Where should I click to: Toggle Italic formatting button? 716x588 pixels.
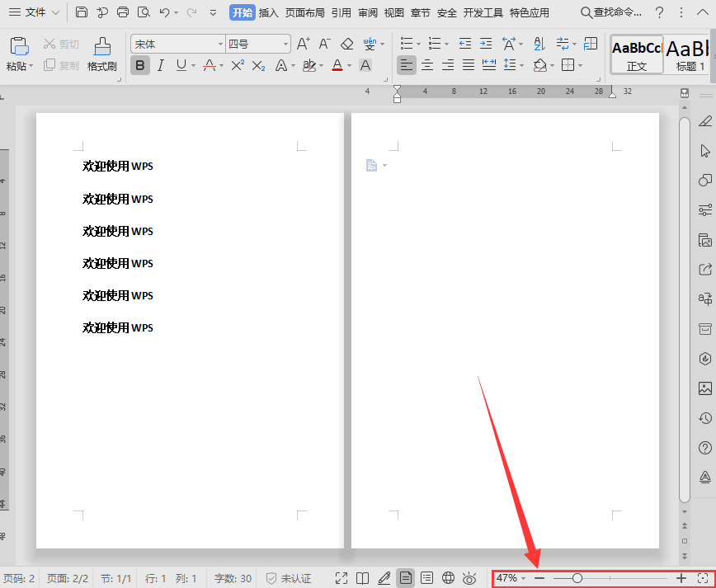[160, 65]
